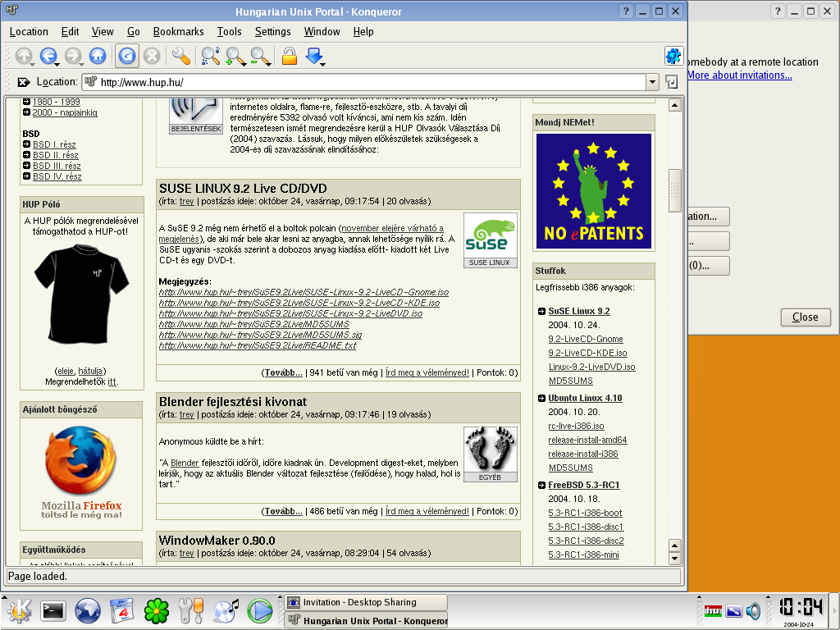
Task: Click the animated KDE gear icon
Action: click(x=673, y=56)
